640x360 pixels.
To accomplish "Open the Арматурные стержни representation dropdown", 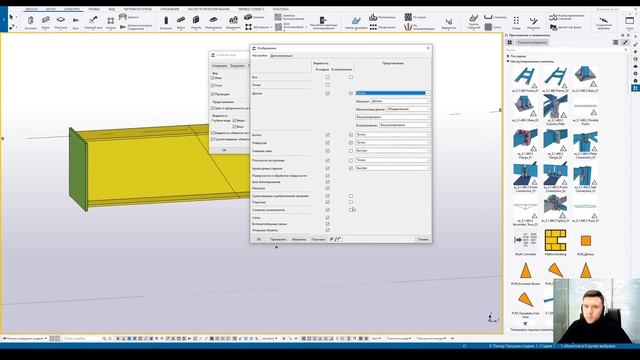I will pyautogui.click(x=392, y=168).
